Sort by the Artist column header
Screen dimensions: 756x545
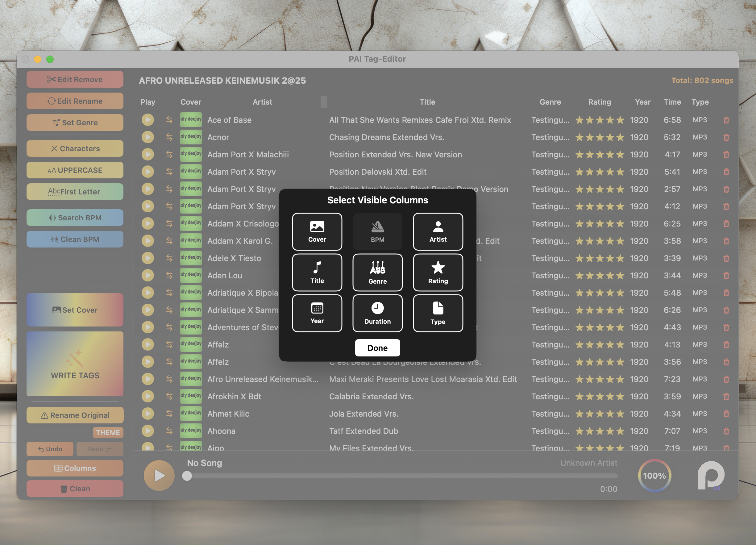[x=262, y=102]
